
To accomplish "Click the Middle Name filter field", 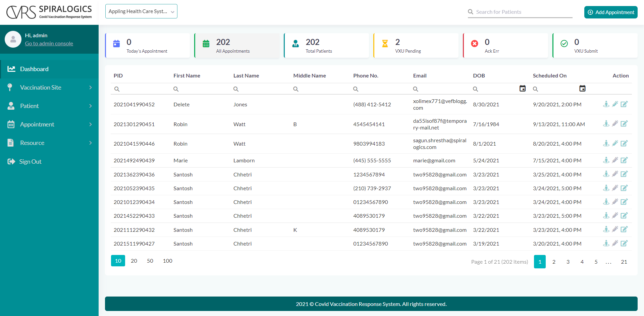I will pyautogui.click(x=321, y=89).
